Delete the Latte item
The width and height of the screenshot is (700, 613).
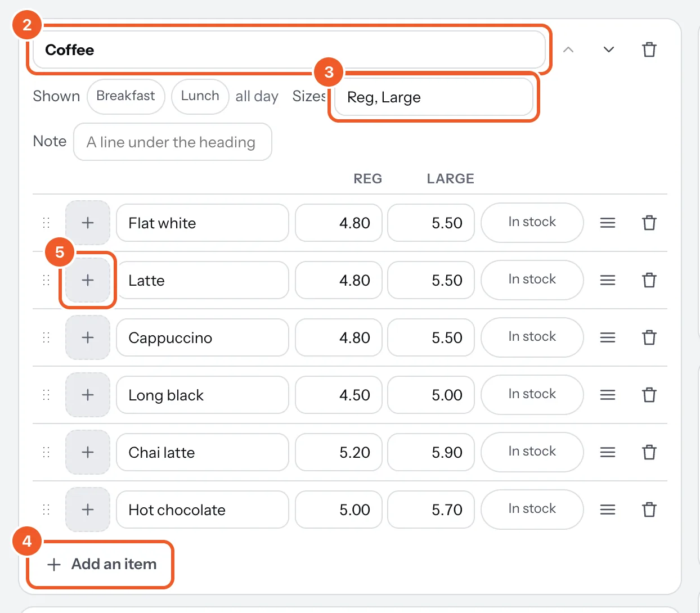click(x=649, y=280)
